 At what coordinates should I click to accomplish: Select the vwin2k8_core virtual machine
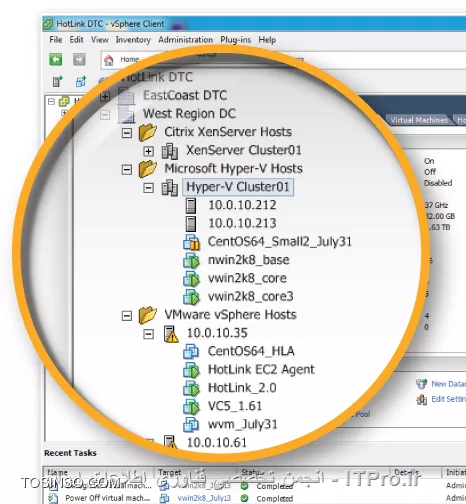tap(247, 278)
